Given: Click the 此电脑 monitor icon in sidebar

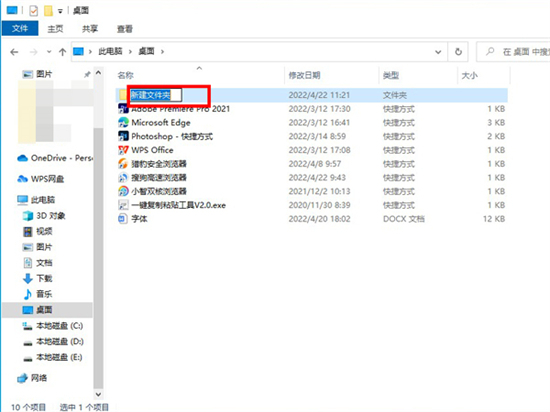Looking at the screenshot, I should 22,200.
